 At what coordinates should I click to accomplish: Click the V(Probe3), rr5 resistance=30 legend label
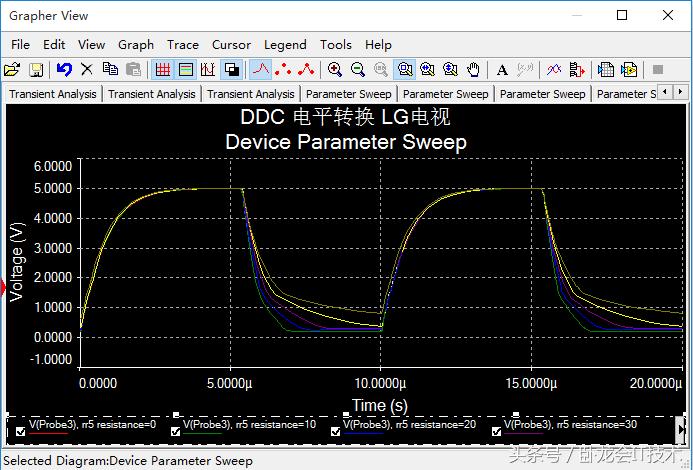pyautogui.click(x=570, y=424)
